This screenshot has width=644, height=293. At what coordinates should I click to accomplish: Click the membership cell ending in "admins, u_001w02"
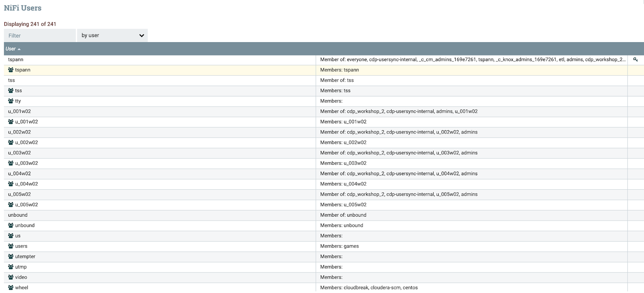[x=472, y=111]
